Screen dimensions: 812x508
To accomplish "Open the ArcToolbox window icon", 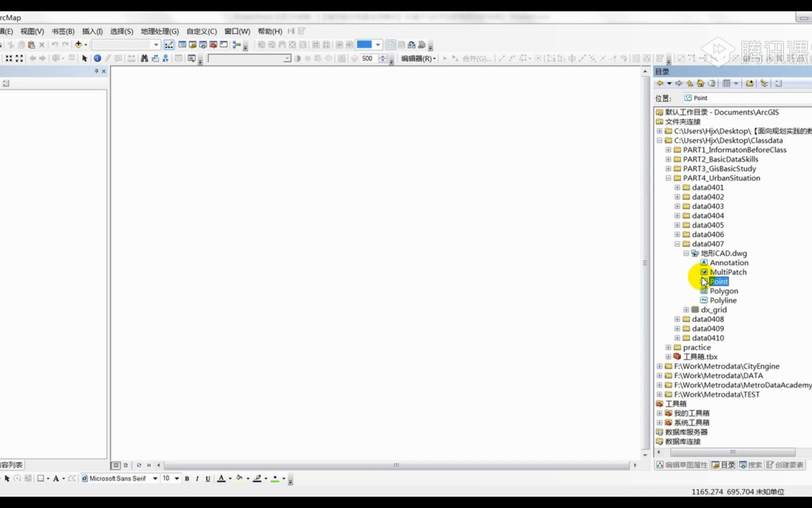I will (213, 45).
